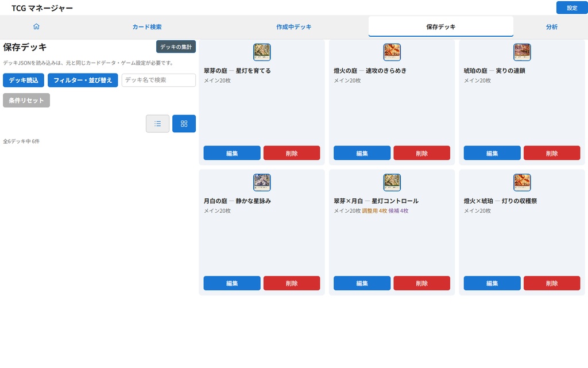Click the title 燈火の庭 ─ 速攻のきらめき
The width and height of the screenshot is (588, 368).
(x=370, y=71)
